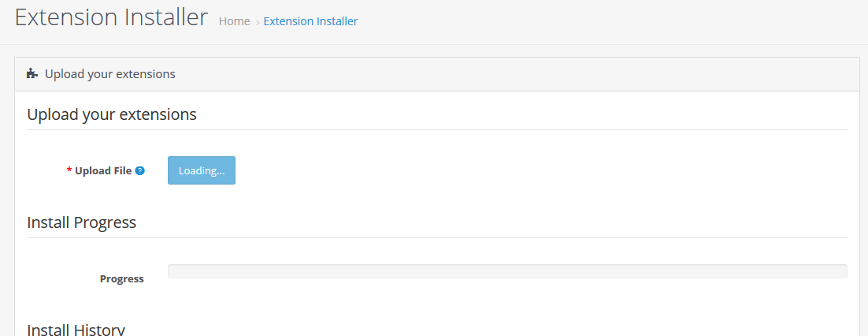Image resolution: width=868 pixels, height=336 pixels.
Task: Click the Progress field label
Action: (x=122, y=279)
